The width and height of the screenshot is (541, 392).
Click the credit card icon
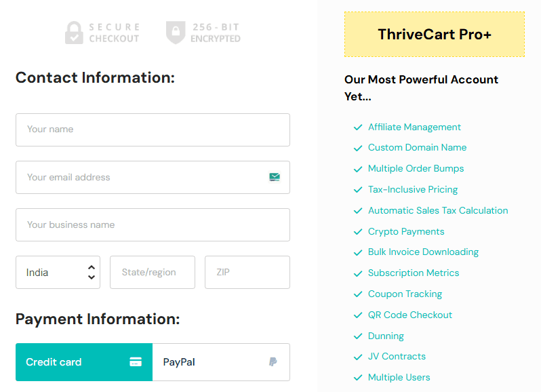pyautogui.click(x=136, y=362)
